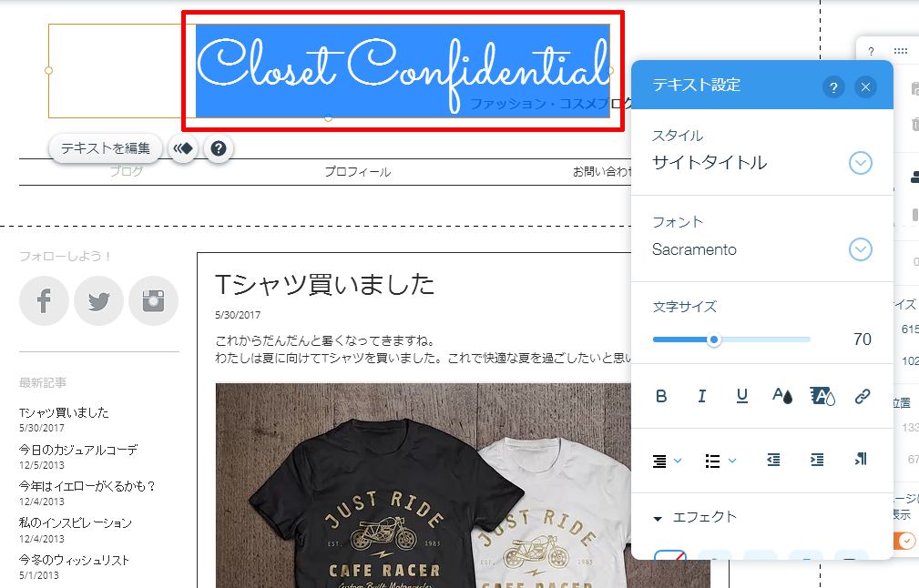This screenshot has height=588, width=919.
Task: Click the decrease indent icon
Action: click(x=773, y=460)
